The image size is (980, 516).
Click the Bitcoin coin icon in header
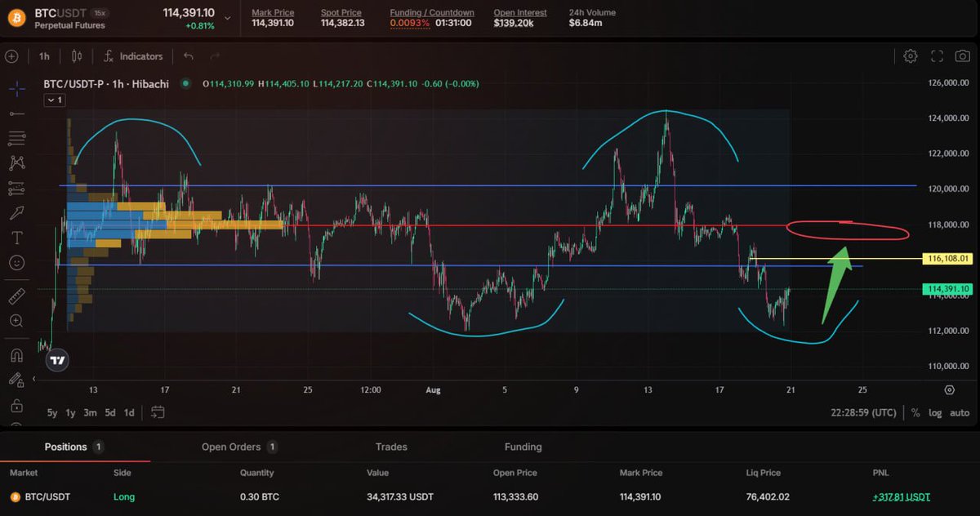pos(17,18)
